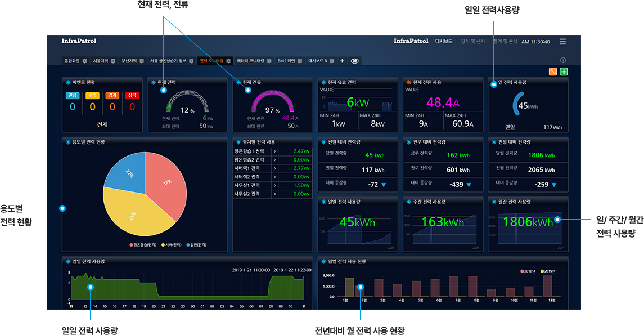The height and width of the screenshot is (335, 644).
Task: Add a new dashboard tab with plus icon
Action: click(343, 61)
